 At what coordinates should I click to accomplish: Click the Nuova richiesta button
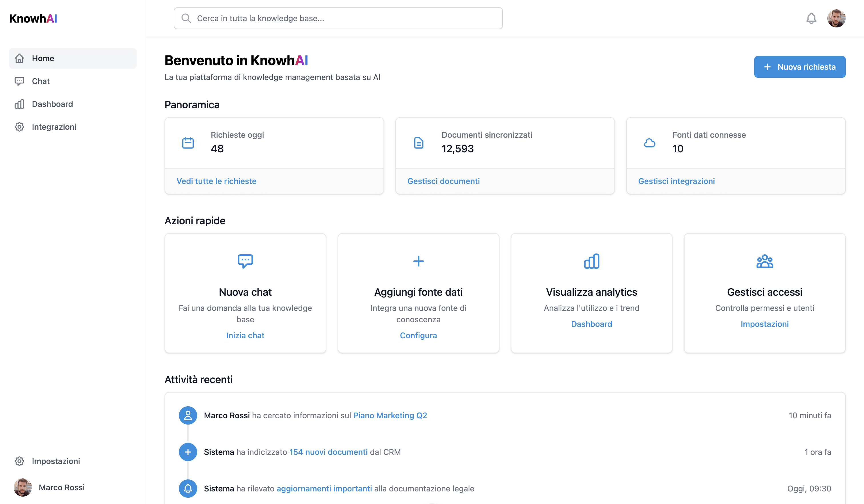pyautogui.click(x=799, y=67)
